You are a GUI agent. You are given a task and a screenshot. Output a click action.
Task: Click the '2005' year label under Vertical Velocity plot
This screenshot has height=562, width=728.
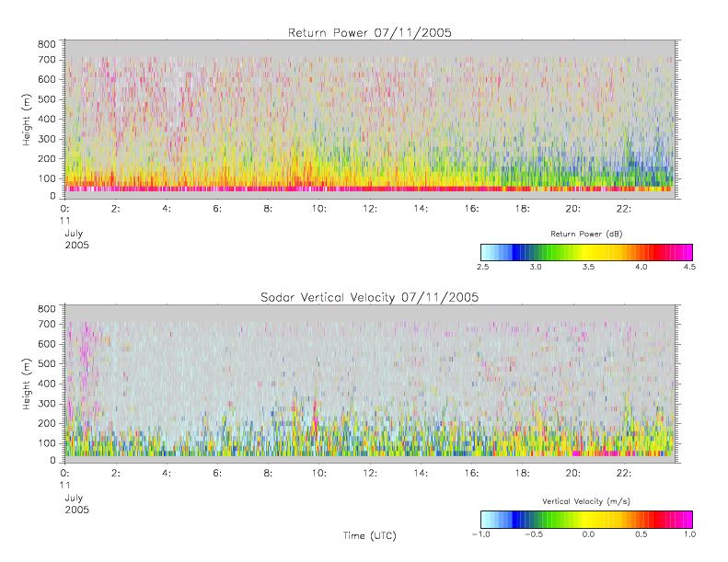[76, 510]
